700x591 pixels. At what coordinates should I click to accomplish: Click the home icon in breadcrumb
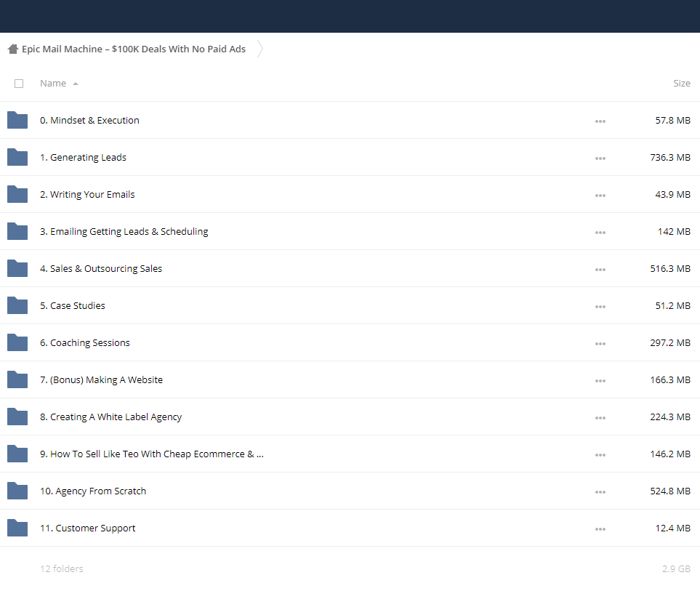(x=13, y=49)
